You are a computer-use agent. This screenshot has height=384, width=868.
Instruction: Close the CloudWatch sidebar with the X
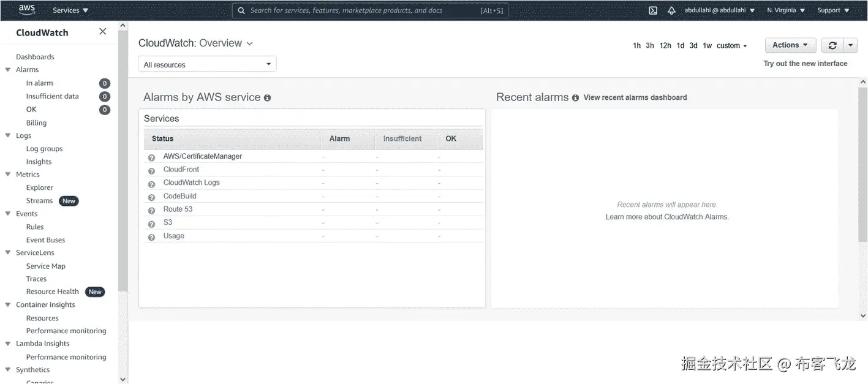102,31
